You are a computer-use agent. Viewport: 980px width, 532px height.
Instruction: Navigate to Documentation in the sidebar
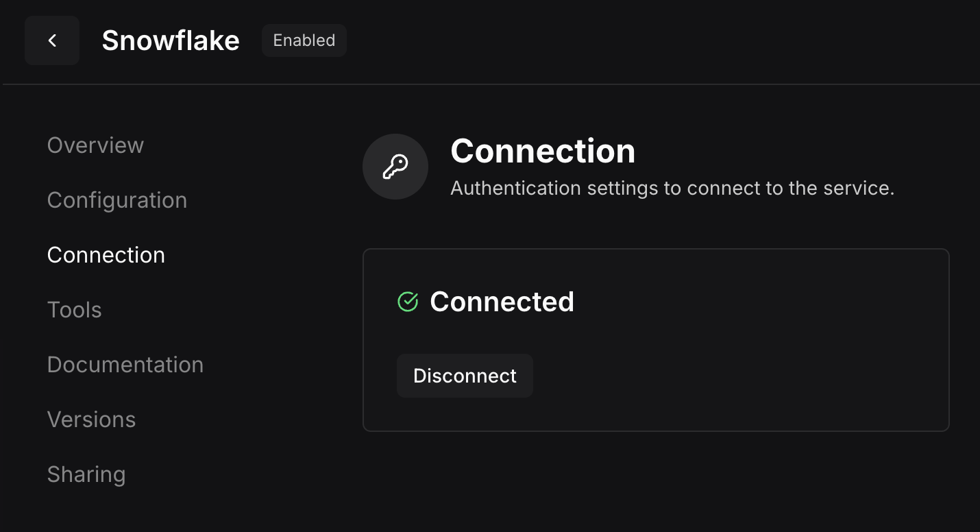[x=125, y=365]
